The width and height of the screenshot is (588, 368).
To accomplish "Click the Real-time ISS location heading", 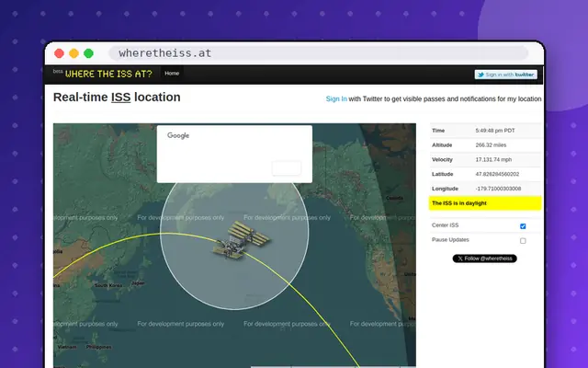I will (117, 98).
